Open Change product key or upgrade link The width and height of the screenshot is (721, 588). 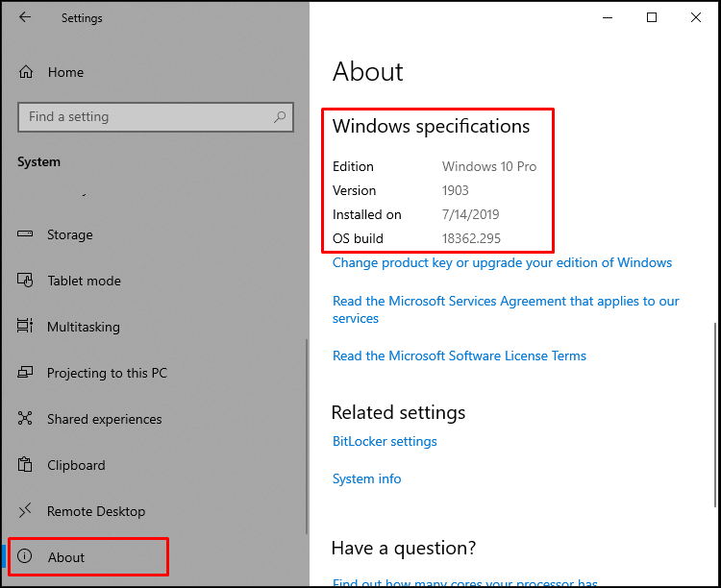(502, 263)
